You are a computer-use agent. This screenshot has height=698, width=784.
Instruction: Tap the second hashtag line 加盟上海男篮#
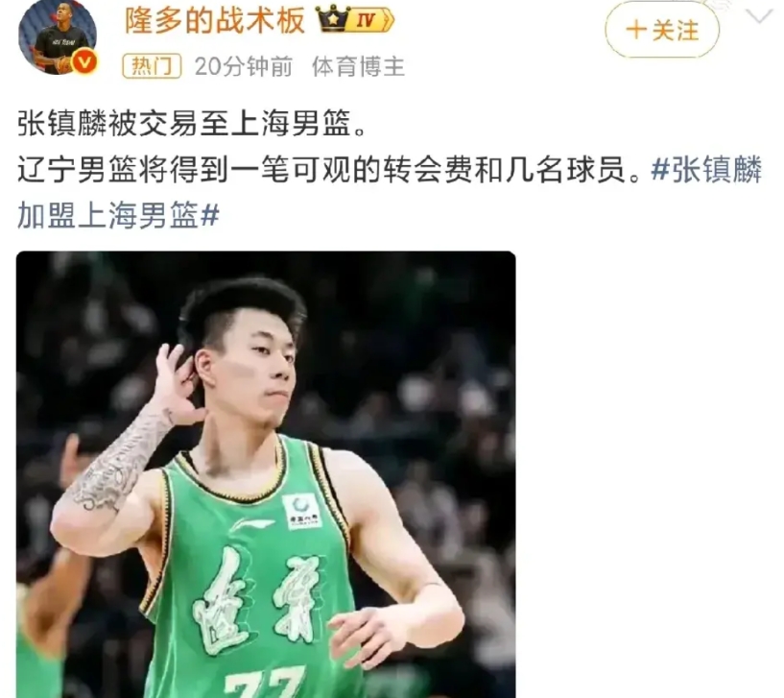coord(118,216)
